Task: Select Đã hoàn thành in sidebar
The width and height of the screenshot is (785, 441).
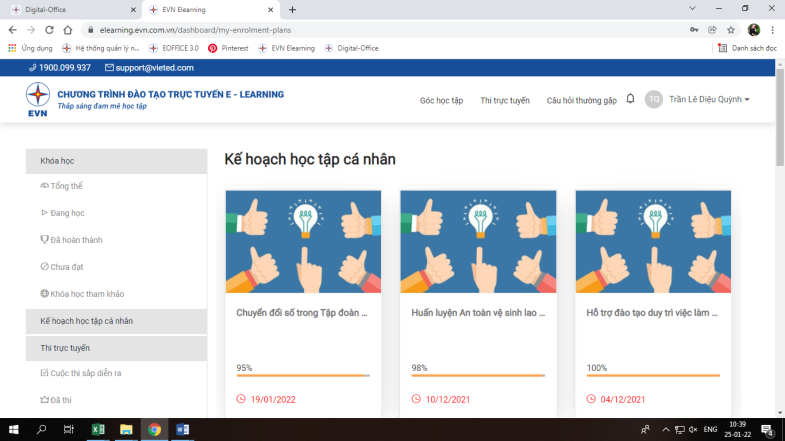Action: 76,240
